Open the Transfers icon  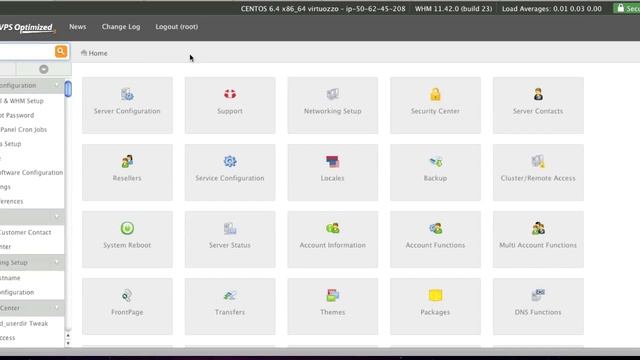tap(230, 295)
